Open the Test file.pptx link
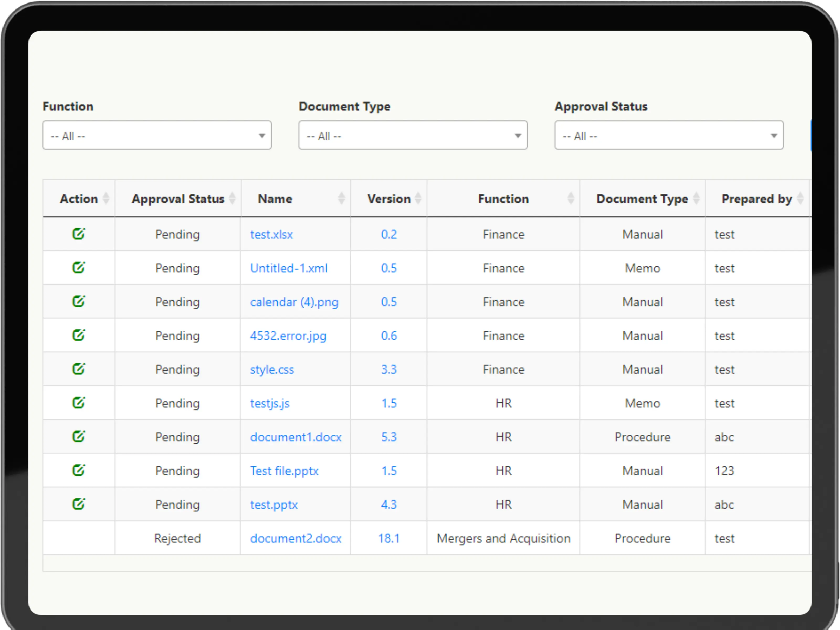This screenshot has height=630, width=840. 284,471
